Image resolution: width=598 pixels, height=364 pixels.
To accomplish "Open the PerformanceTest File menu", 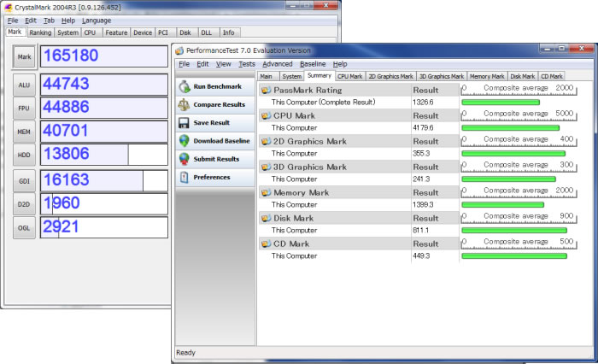I will click(185, 64).
